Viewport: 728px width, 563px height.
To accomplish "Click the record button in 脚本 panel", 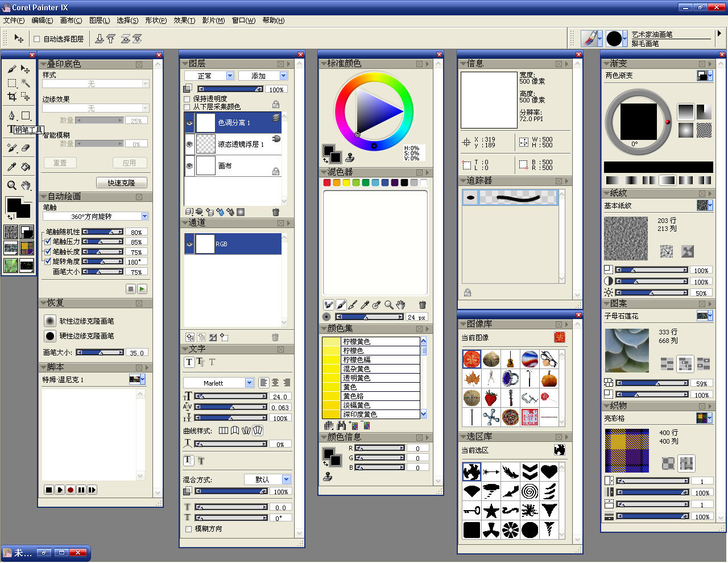I will point(71,490).
